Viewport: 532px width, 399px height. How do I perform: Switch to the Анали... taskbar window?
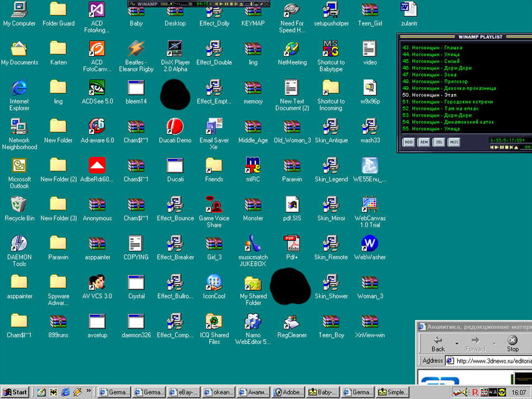click(x=253, y=392)
